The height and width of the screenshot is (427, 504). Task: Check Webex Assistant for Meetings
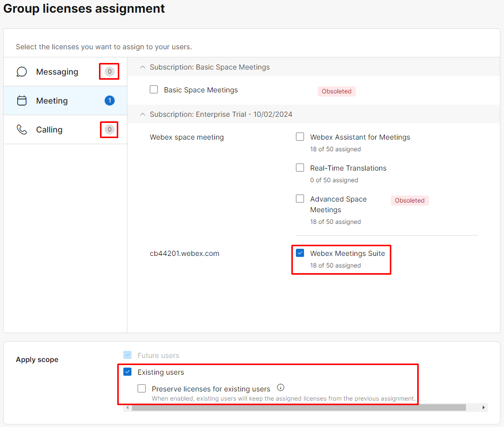[x=300, y=137]
